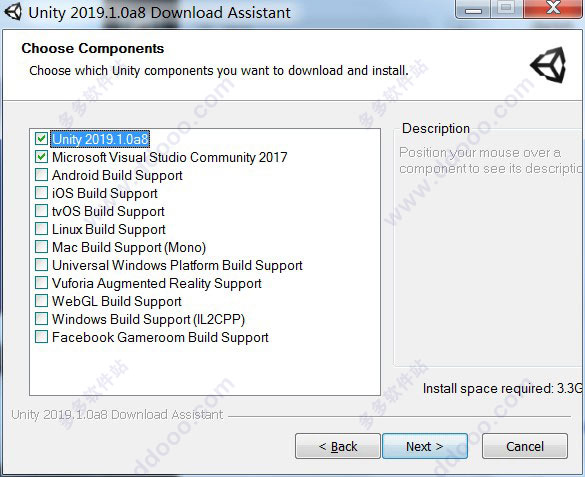The height and width of the screenshot is (477, 585).
Task: Uncheck Microsoft Visual Studio Community 2017 checkbox
Action: pyautogui.click(x=41, y=157)
